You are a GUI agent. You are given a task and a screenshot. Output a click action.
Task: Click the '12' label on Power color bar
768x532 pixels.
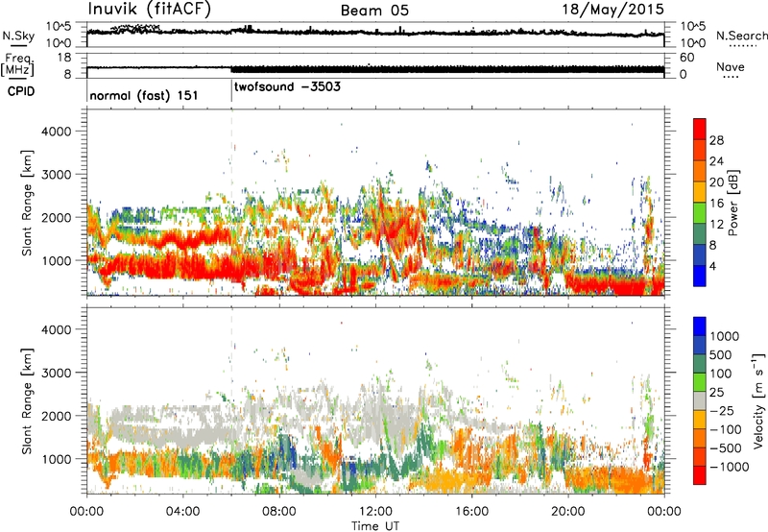(x=716, y=225)
